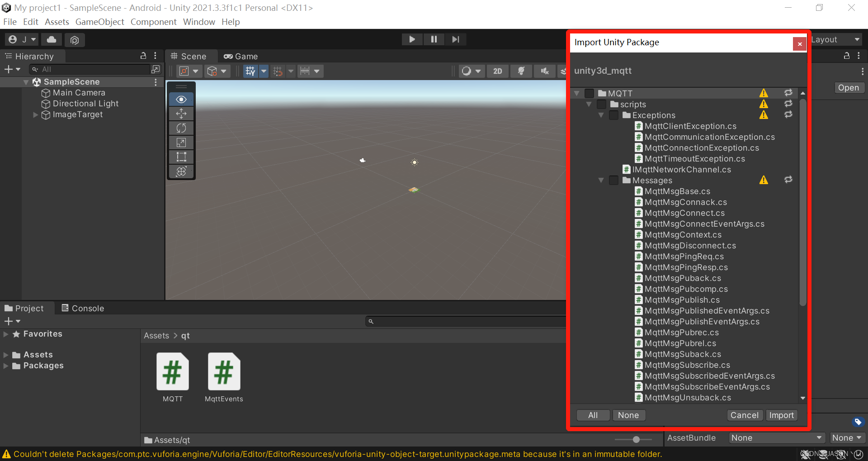Click the Pause button in the toolbar
Screen dimensions: 868x461
coord(434,39)
